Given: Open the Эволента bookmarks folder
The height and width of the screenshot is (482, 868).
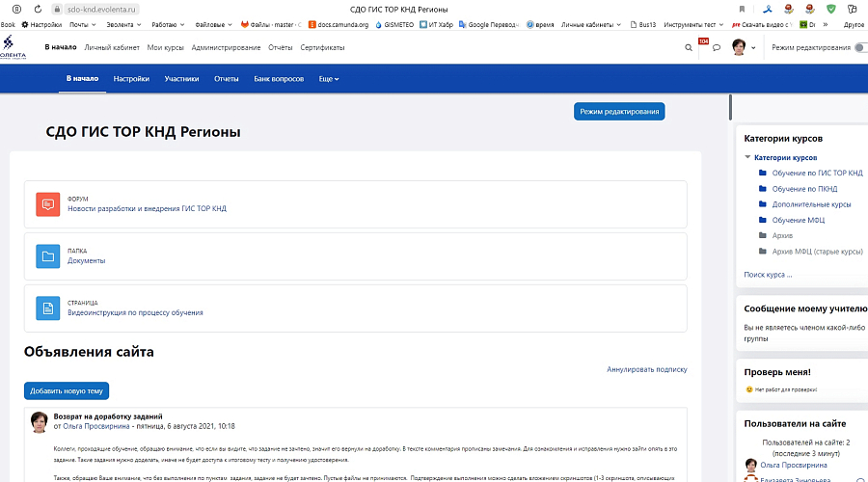Looking at the screenshot, I should (x=123, y=24).
